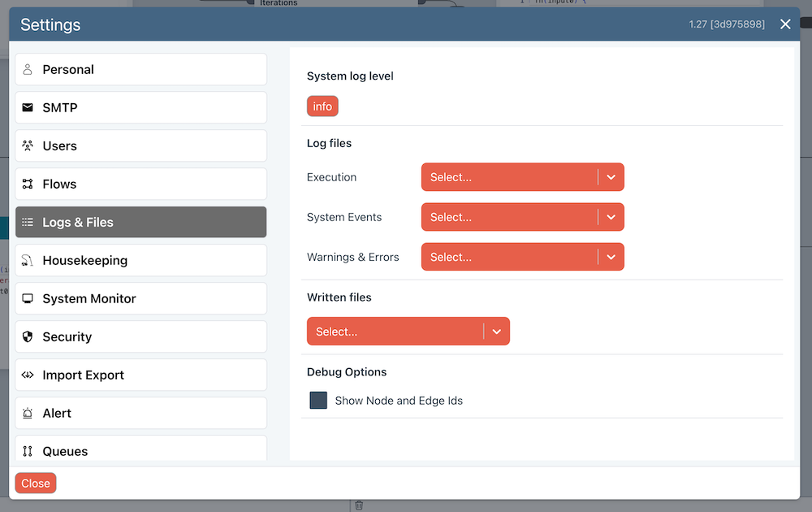Click the info log level button
Screen dimensions: 812x512
(322, 106)
